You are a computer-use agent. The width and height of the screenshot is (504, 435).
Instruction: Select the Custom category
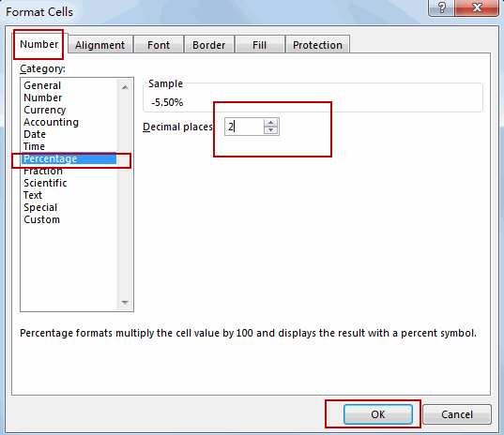(69, 219)
